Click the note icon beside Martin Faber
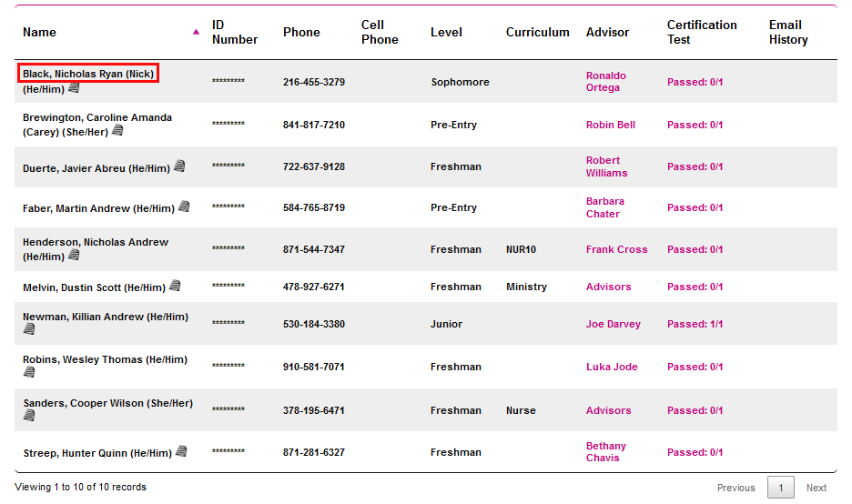The height and width of the screenshot is (504, 852). coord(184,207)
